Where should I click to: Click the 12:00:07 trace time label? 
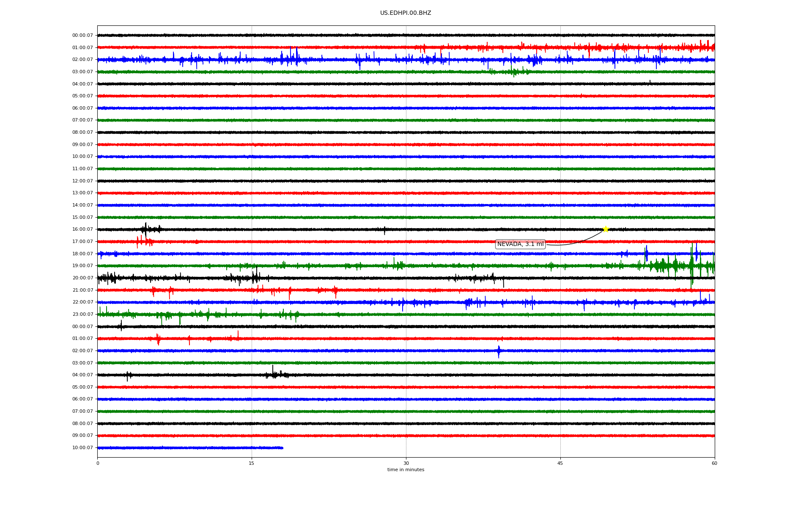[x=82, y=181]
